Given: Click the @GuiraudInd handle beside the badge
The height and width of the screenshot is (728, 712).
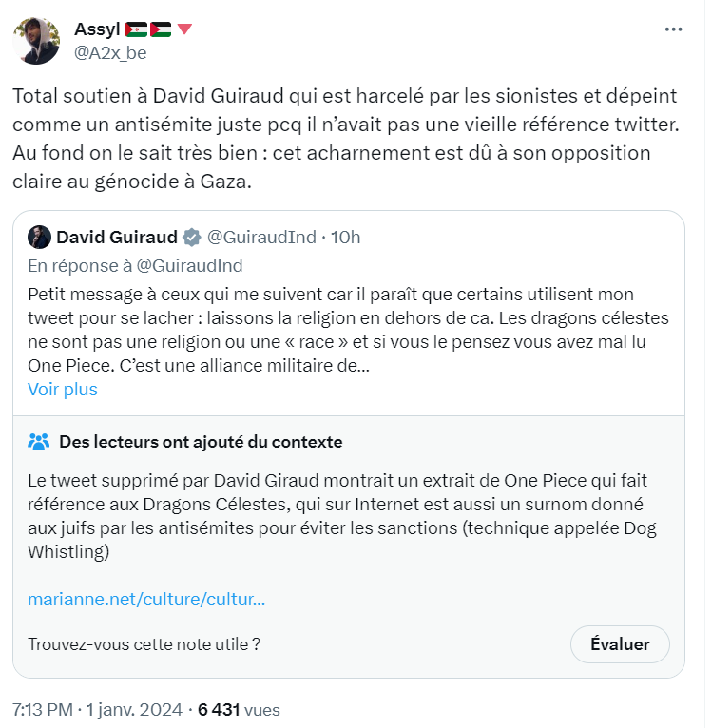Looking at the screenshot, I should click(261, 237).
